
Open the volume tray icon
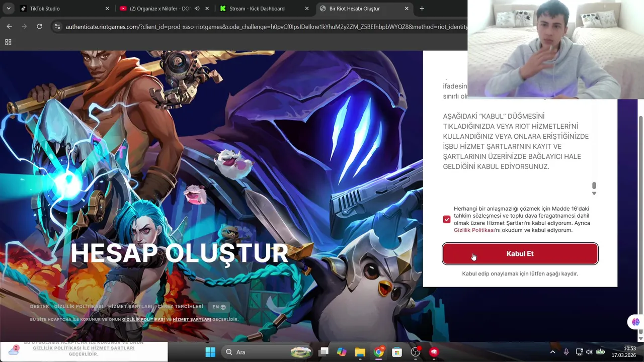point(589,352)
